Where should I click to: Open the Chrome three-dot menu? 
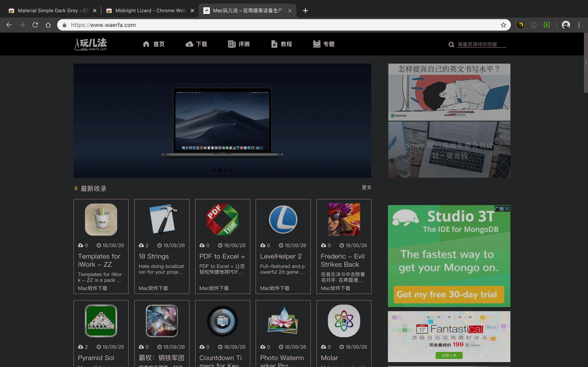click(x=579, y=25)
